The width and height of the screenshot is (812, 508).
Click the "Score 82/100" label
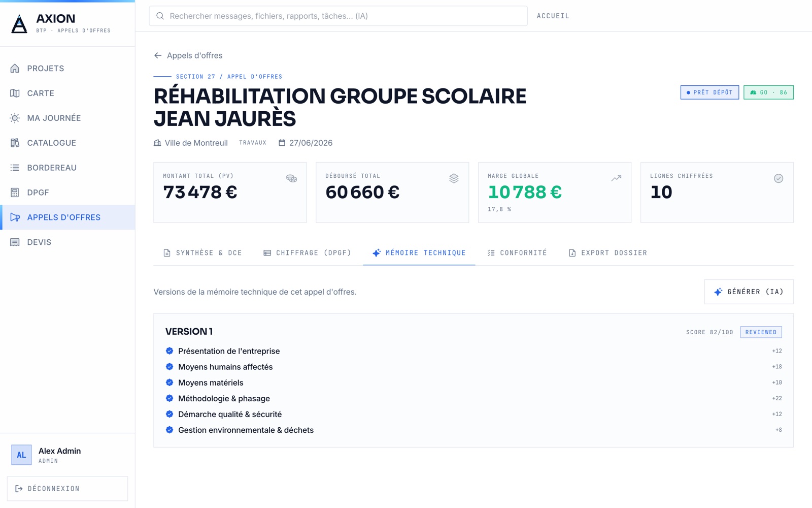(709, 332)
